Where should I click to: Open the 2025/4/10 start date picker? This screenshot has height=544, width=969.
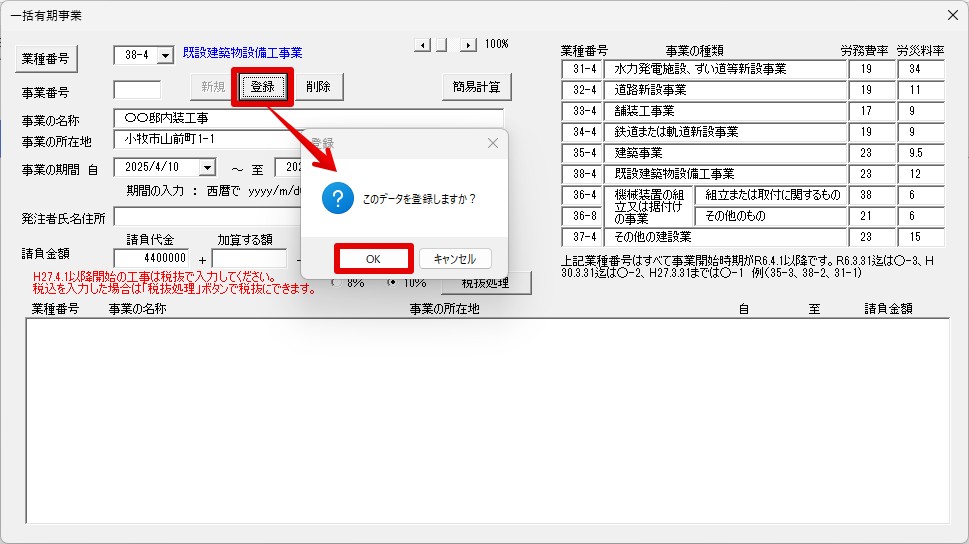coord(208,167)
